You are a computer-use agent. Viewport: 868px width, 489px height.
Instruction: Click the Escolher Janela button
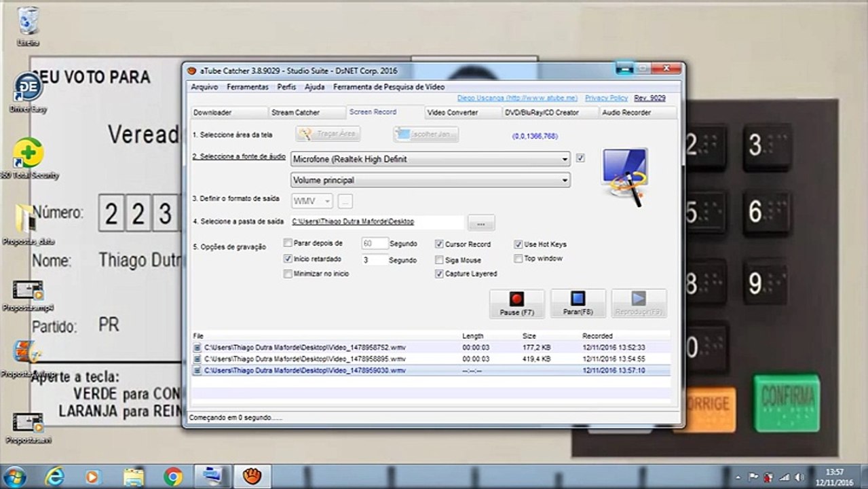tap(426, 134)
